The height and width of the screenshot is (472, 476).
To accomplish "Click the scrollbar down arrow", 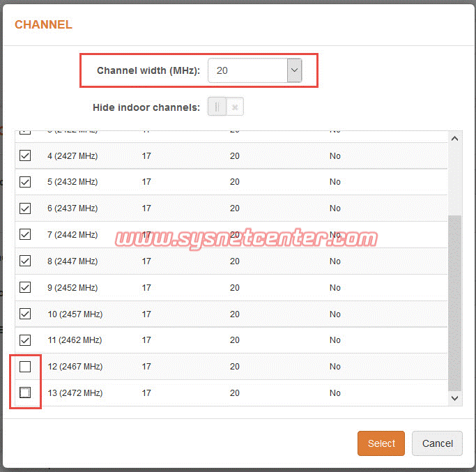I will pyautogui.click(x=454, y=398).
